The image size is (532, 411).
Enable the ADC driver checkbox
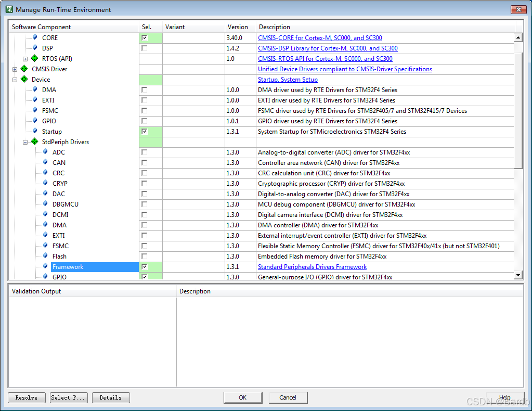[145, 152]
